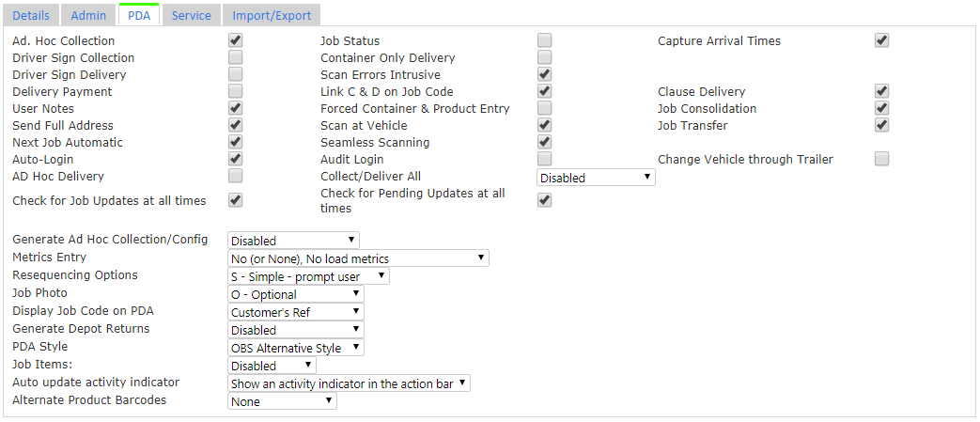980x422 pixels.
Task: Open the Collect/Deliver All dropdown
Action: pos(596,178)
